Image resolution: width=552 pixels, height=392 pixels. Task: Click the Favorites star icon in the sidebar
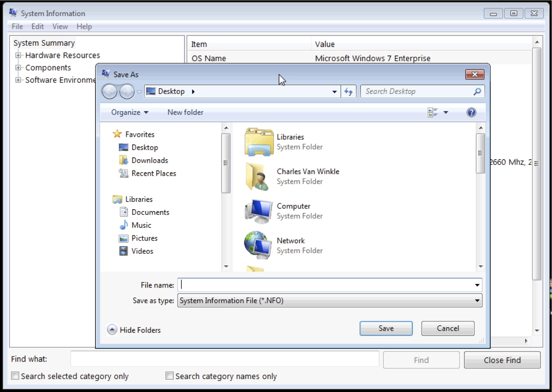point(117,134)
